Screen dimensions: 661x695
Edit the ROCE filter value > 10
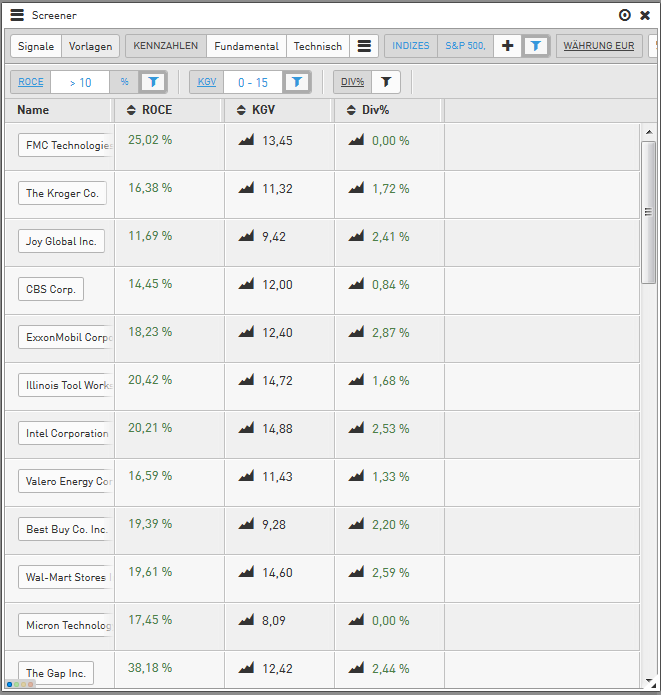(x=80, y=82)
